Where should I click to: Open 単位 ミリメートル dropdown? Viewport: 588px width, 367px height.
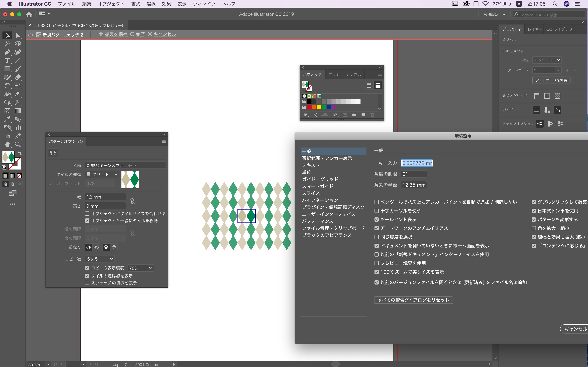[547, 60]
